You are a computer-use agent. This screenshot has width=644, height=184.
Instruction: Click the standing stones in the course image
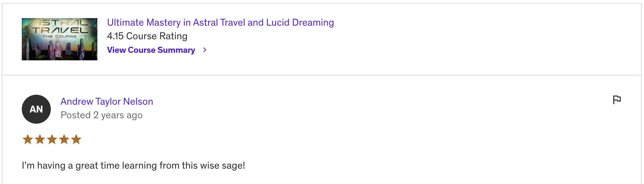point(54,50)
